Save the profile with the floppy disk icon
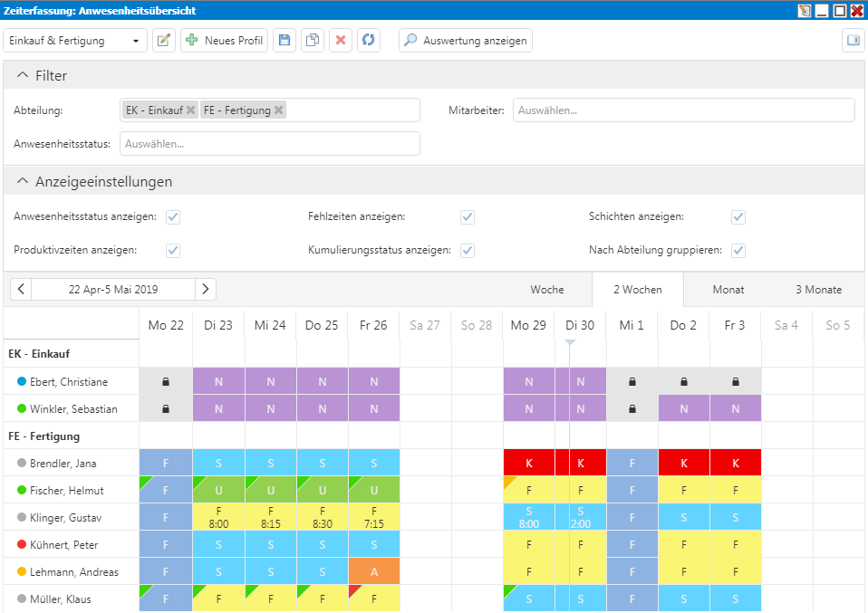868x613 pixels. [x=285, y=41]
